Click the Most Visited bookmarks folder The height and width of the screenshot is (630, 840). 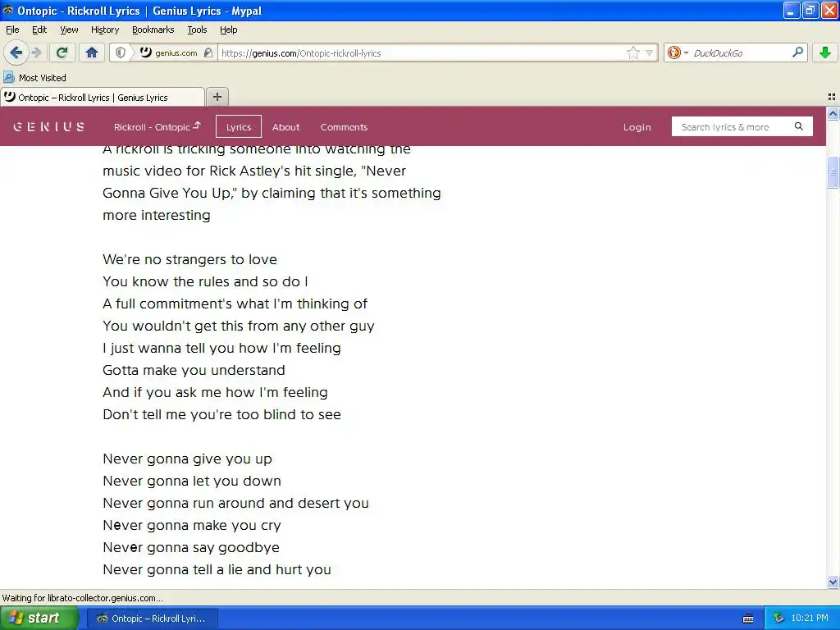(34, 78)
